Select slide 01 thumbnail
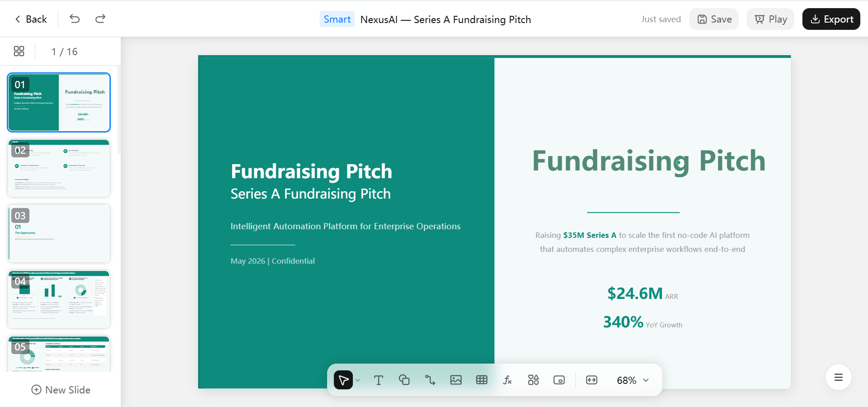Image resolution: width=868 pixels, height=407 pixels. point(59,102)
